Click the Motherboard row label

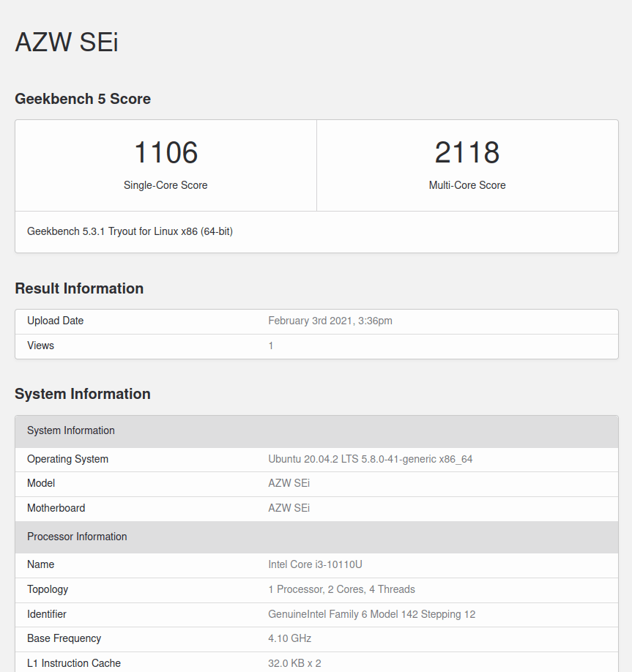point(56,508)
